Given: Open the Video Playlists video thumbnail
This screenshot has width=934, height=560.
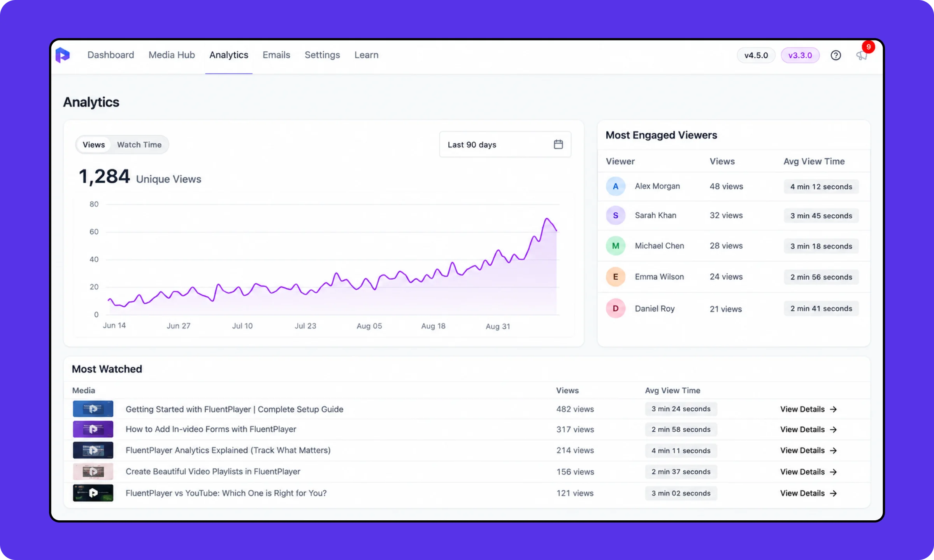Looking at the screenshot, I should click(x=93, y=472).
